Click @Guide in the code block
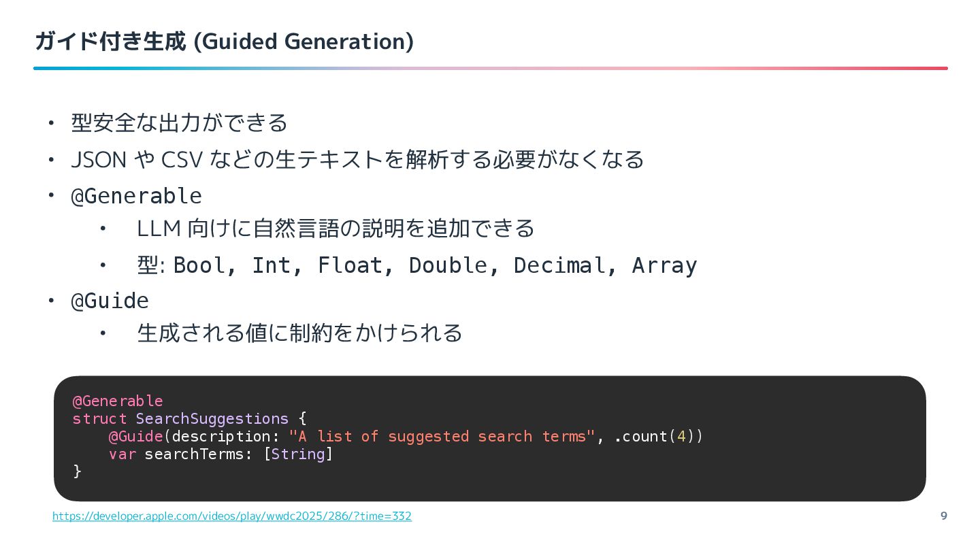 135,436
